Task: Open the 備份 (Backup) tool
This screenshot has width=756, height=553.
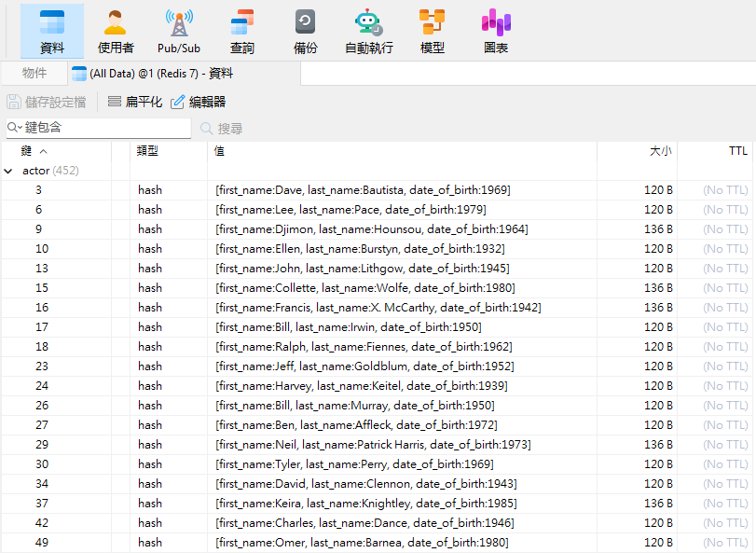Action: point(305,31)
